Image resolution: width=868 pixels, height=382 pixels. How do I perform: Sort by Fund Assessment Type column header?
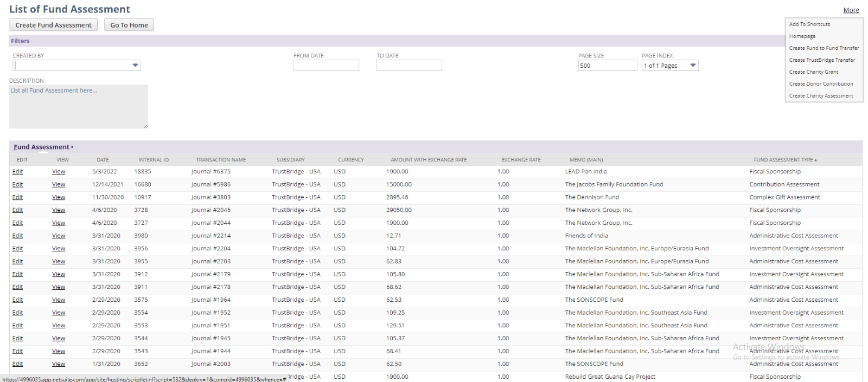(x=783, y=160)
